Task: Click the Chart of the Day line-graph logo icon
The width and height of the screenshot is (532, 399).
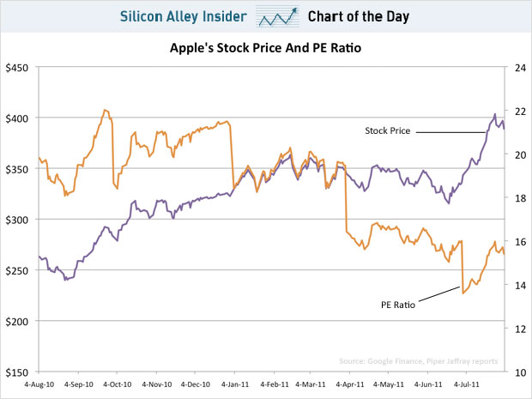Action: point(277,16)
